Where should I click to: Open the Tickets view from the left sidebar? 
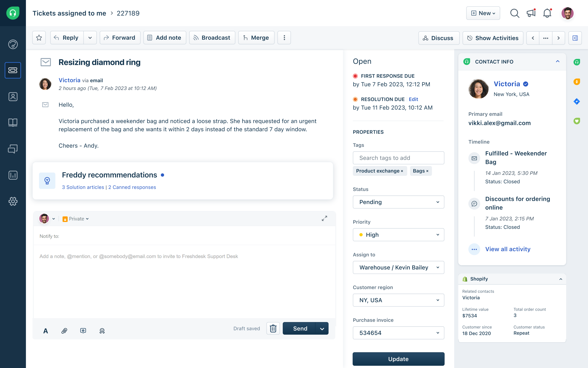click(13, 70)
